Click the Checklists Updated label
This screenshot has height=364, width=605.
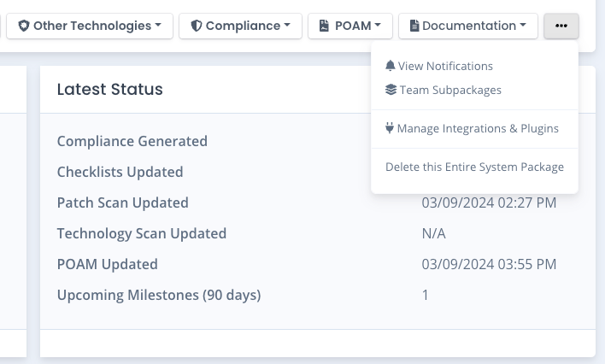click(120, 172)
